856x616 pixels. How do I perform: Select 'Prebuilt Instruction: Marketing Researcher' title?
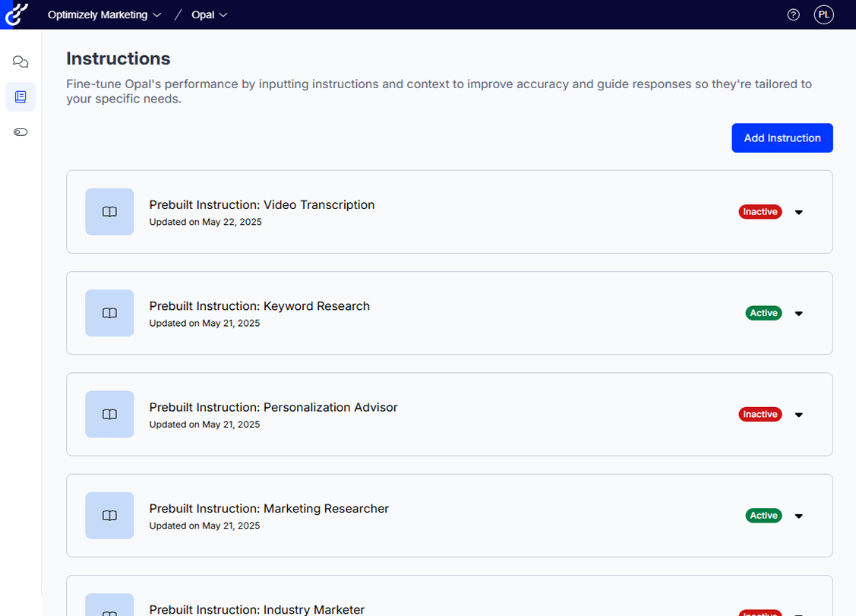click(x=269, y=508)
